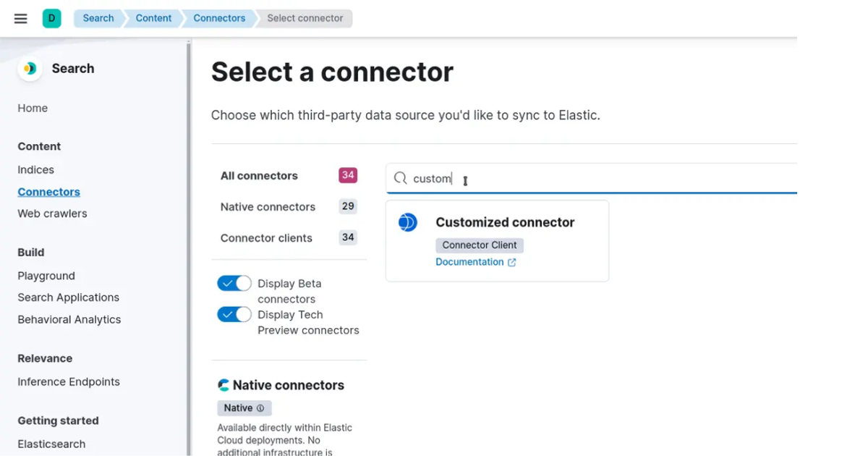868x456 pixels.
Task: Open Playground under Build
Action: click(x=46, y=276)
